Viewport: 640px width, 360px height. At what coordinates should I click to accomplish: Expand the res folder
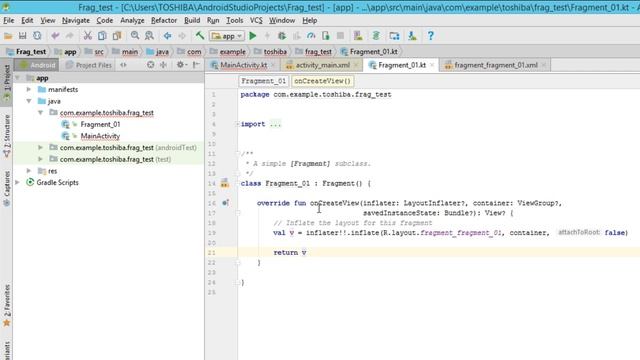29,171
